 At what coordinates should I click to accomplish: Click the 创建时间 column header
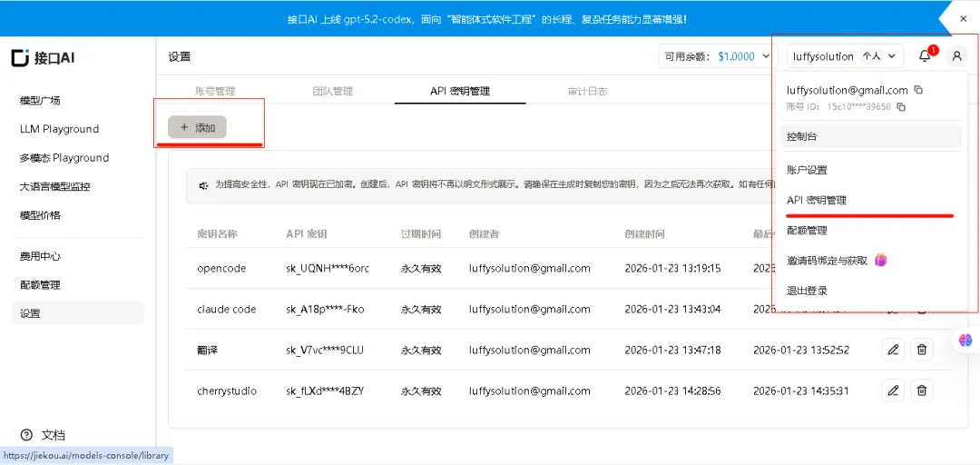click(644, 234)
